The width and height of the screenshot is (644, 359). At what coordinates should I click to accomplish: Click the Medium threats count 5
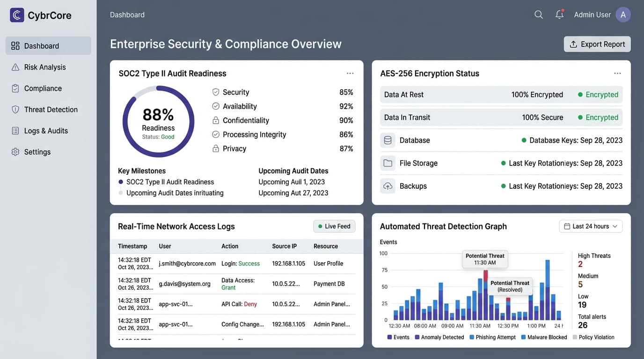[580, 284]
